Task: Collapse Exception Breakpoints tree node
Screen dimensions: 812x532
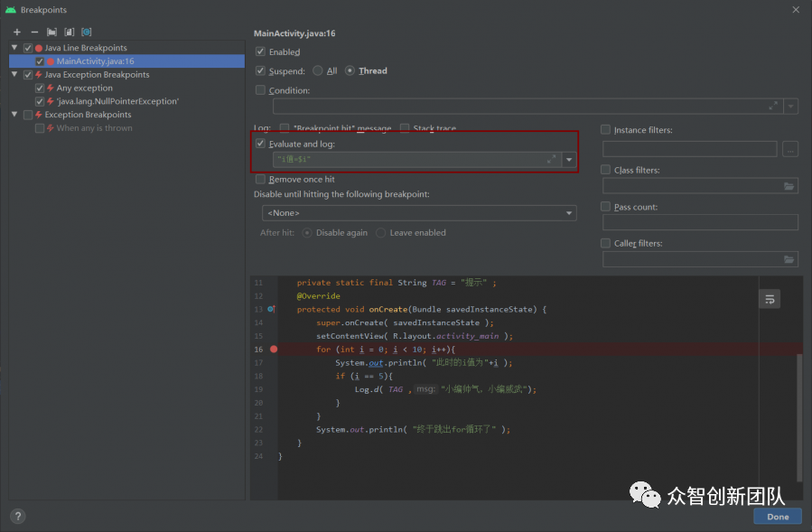Action: point(14,115)
